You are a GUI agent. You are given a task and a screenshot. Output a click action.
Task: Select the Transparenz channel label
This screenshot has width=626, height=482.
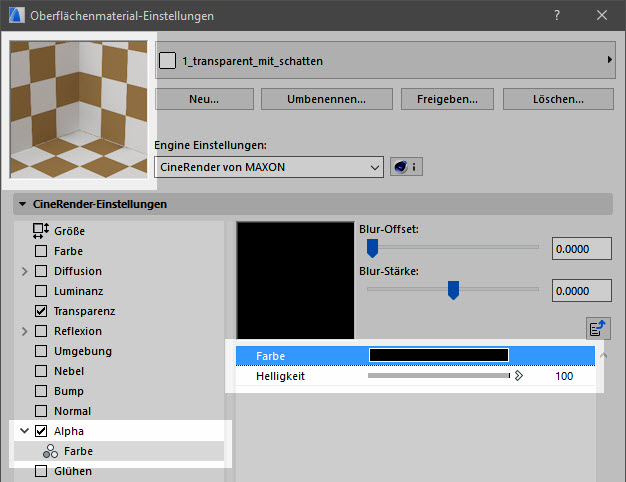click(85, 311)
